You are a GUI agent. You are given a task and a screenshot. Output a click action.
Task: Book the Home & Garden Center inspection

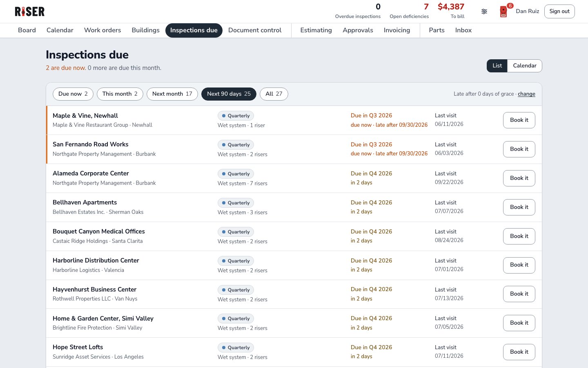[519, 323]
